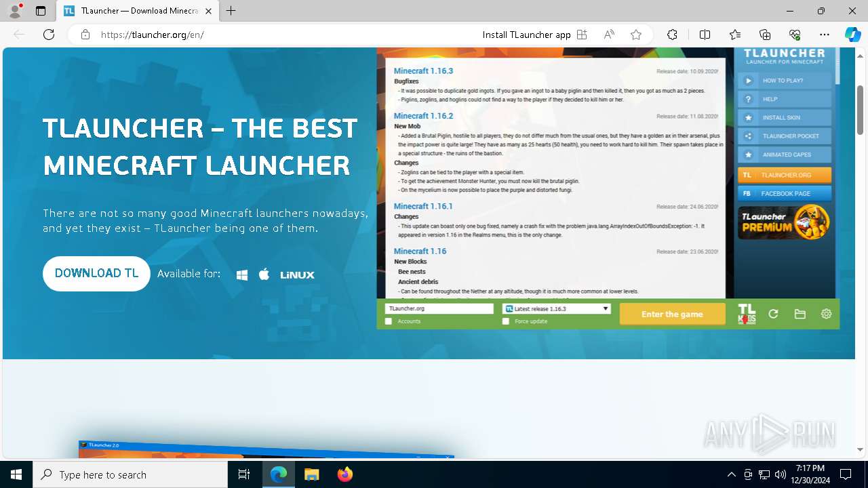Click the FACEBOOK PAGE button
This screenshot has width=868, height=488.
click(785, 193)
